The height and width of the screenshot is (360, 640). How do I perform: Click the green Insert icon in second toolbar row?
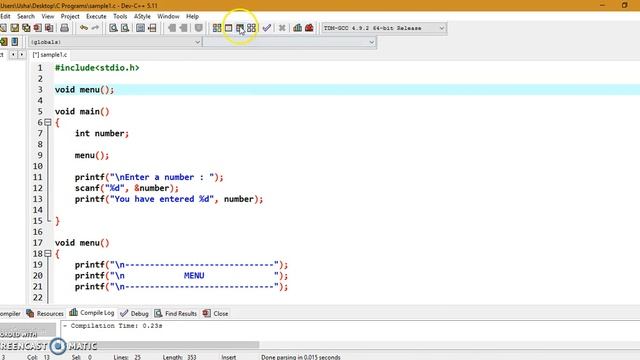4,42
